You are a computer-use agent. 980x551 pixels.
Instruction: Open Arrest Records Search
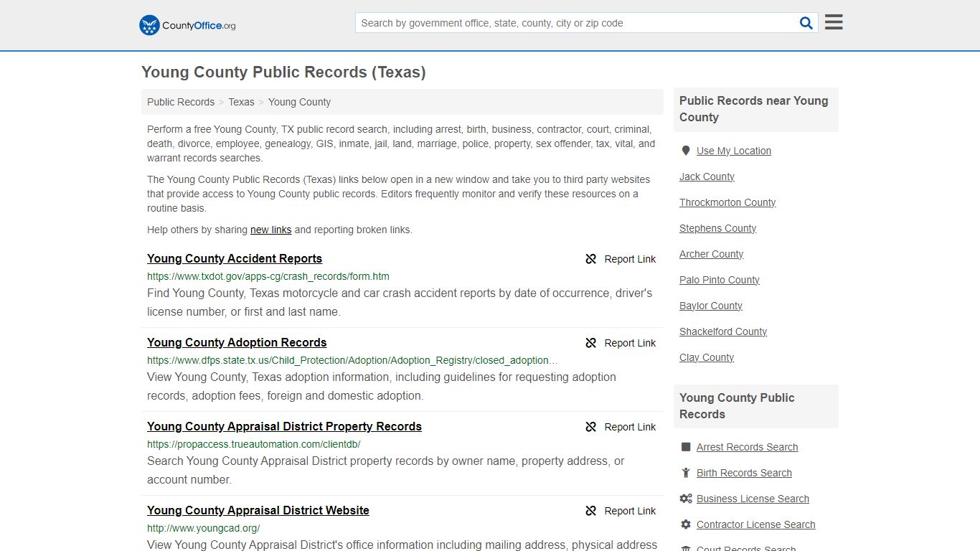(x=747, y=447)
